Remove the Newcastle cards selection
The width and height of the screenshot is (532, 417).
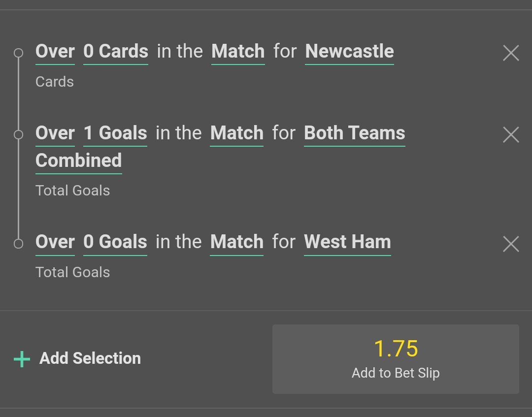pyautogui.click(x=511, y=53)
